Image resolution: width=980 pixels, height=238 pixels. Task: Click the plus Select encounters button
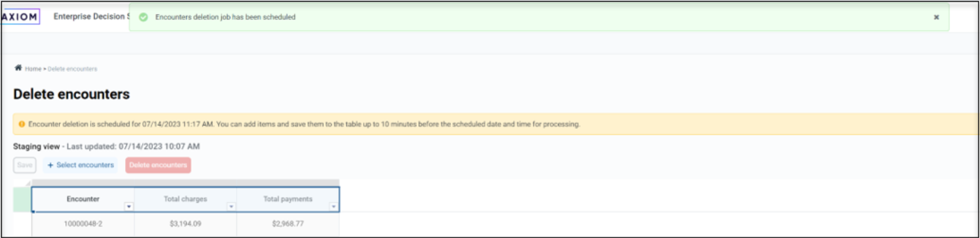point(80,165)
